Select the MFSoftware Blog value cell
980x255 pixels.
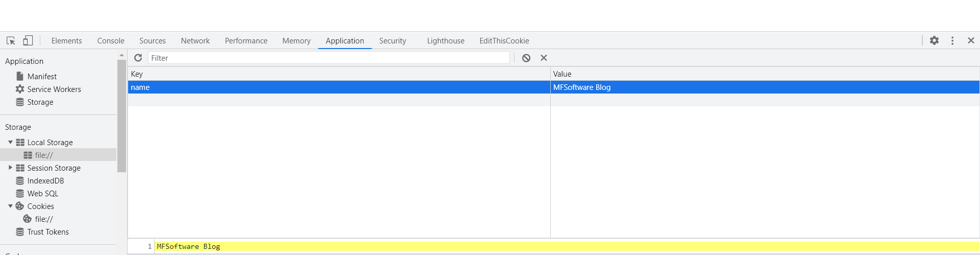click(x=582, y=87)
